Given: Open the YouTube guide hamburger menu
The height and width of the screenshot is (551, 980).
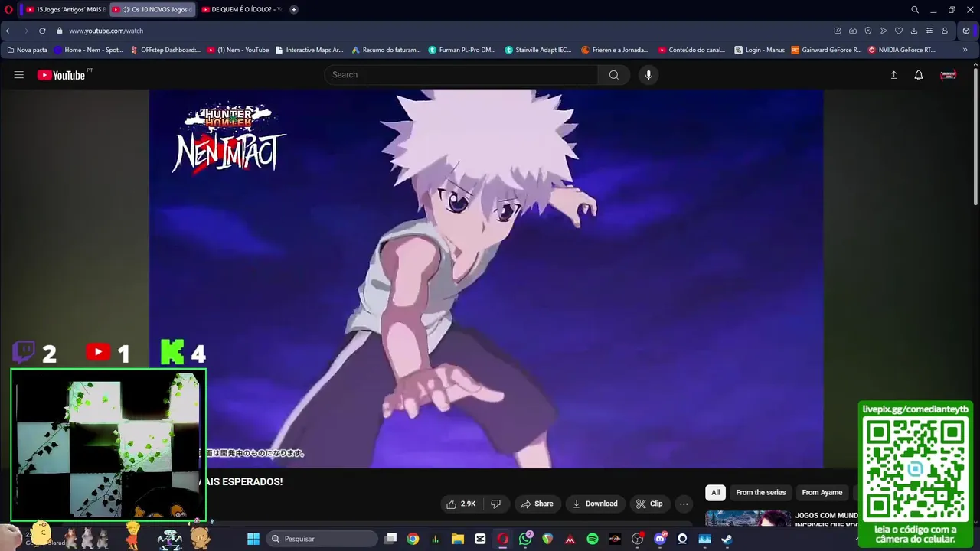Looking at the screenshot, I should click(x=18, y=75).
